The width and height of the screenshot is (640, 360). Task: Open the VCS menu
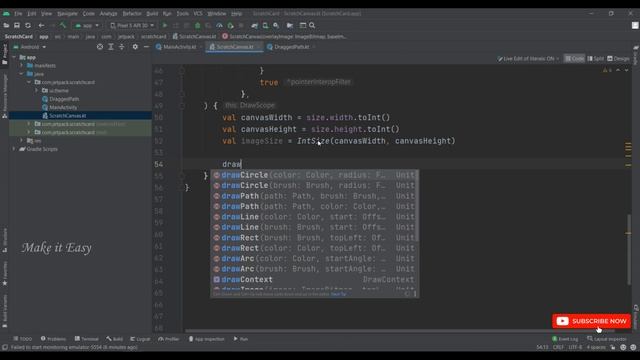coord(198,13)
